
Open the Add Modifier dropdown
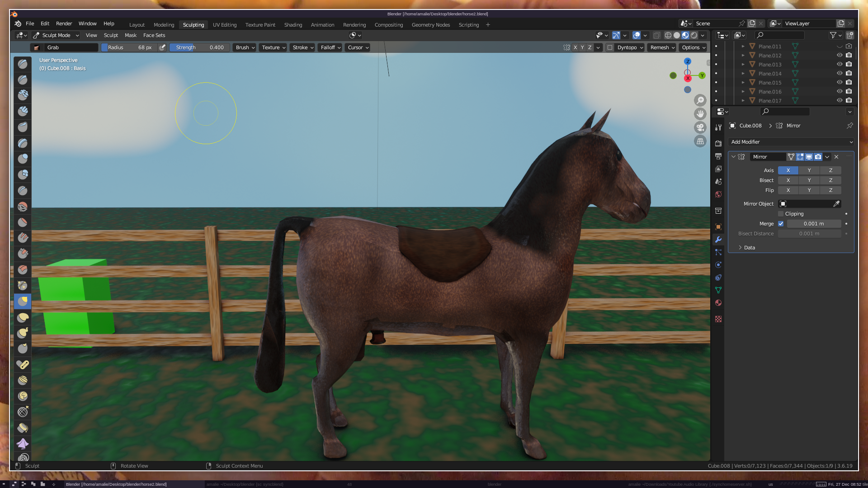click(x=791, y=142)
